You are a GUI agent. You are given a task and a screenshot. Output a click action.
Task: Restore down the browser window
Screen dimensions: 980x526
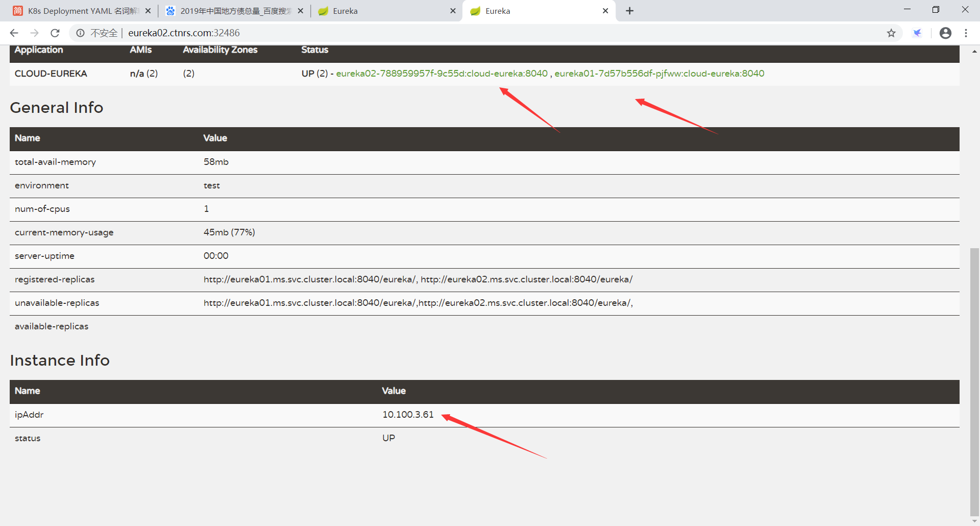pyautogui.click(x=936, y=9)
